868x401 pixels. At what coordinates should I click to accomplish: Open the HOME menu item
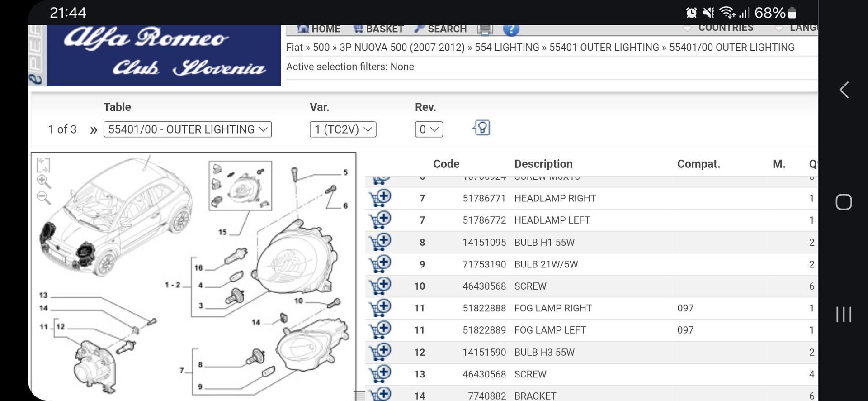point(319,29)
